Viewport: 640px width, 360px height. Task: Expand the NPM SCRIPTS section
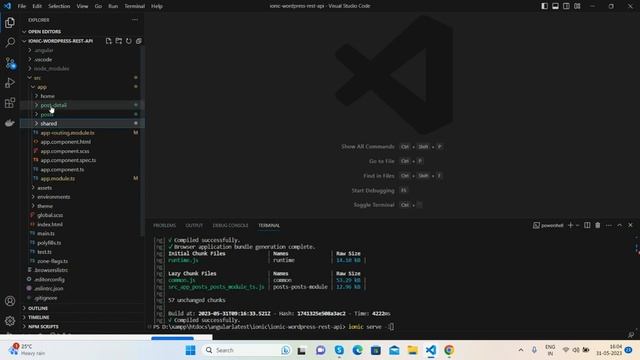click(82, 327)
